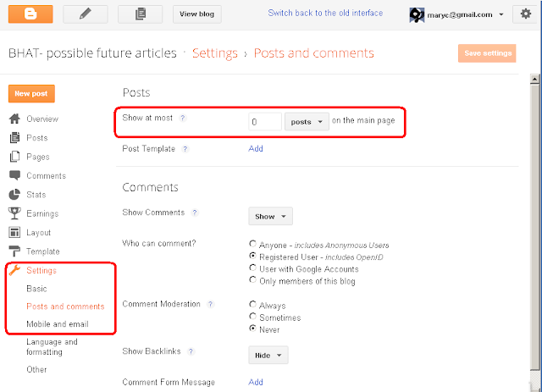Click the posts count input field

point(265,122)
